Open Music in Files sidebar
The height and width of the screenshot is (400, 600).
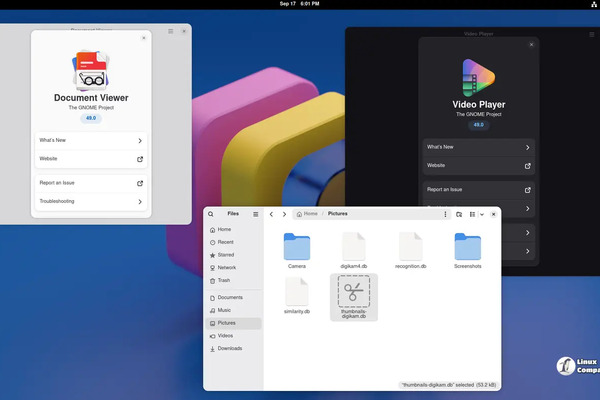[x=233, y=310]
